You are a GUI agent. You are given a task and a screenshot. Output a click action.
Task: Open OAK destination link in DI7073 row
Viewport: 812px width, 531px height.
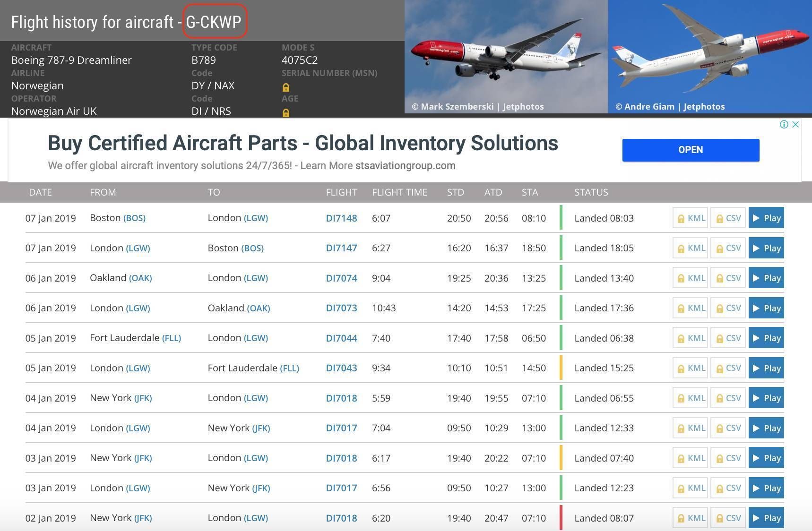(259, 308)
